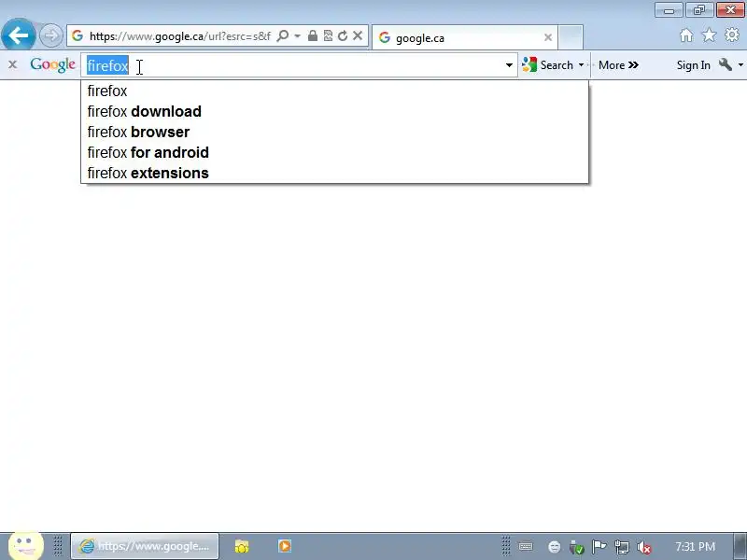Screen dimensions: 747x560
Task: Open the address bar autocomplete dropdown arrow
Action: [297, 35]
